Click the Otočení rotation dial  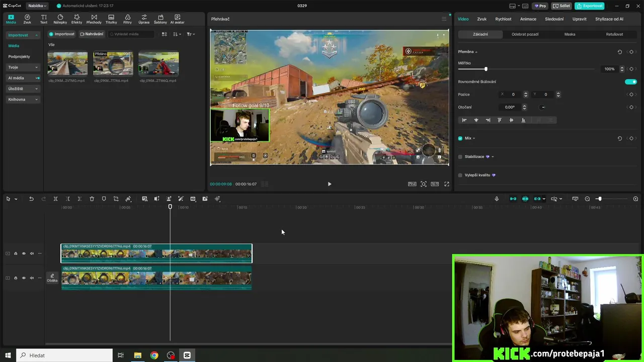543,107
